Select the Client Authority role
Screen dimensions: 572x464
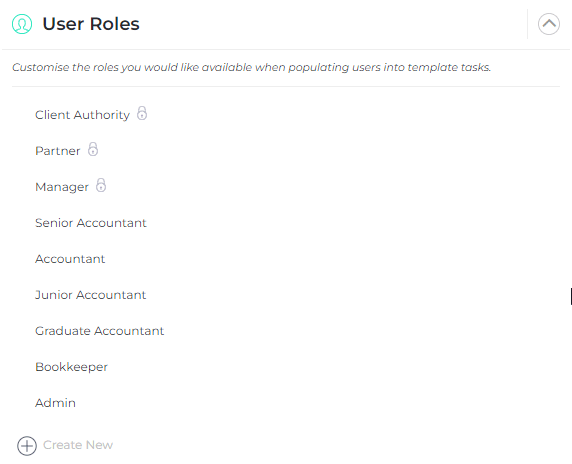[x=82, y=115]
